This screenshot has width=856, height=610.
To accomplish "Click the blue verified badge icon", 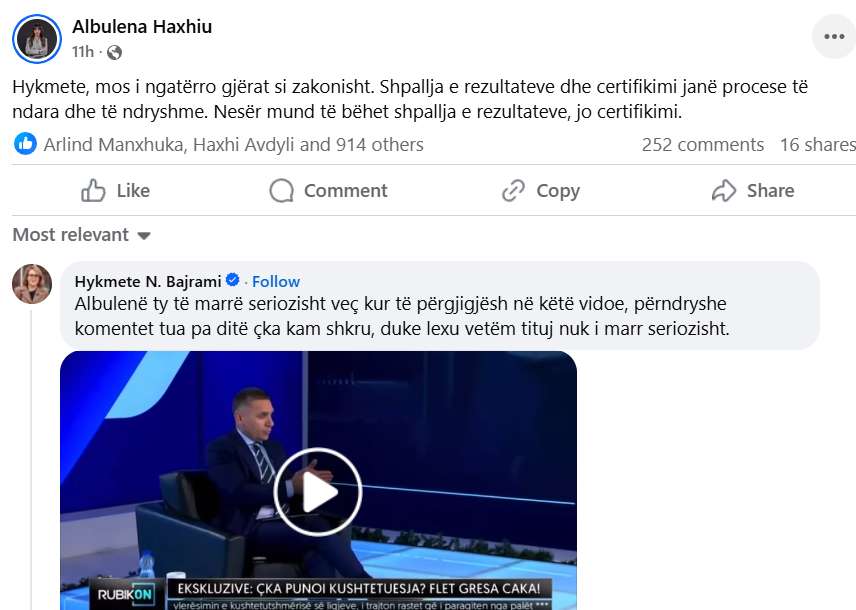I will click(x=233, y=280).
